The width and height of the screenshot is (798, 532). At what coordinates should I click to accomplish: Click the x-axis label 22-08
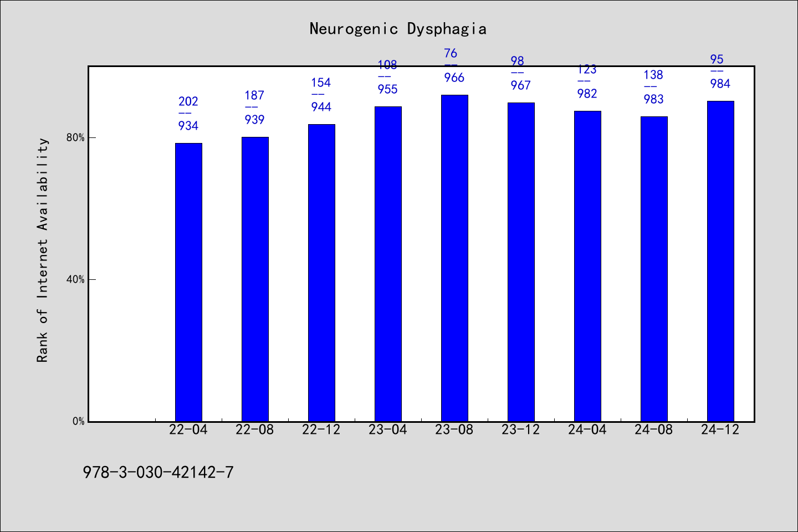coord(255,429)
